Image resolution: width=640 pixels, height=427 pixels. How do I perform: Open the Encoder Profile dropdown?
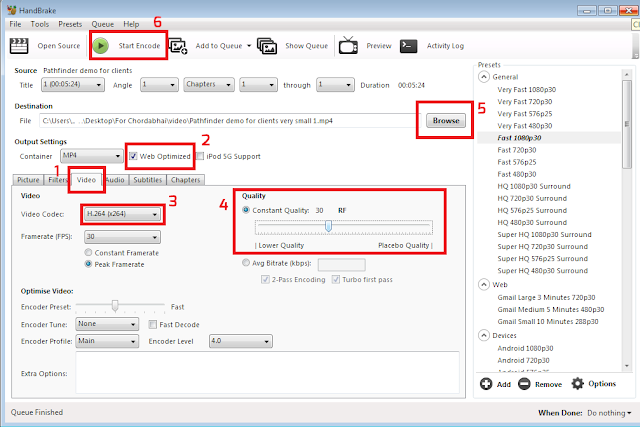click(x=107, y=341)
